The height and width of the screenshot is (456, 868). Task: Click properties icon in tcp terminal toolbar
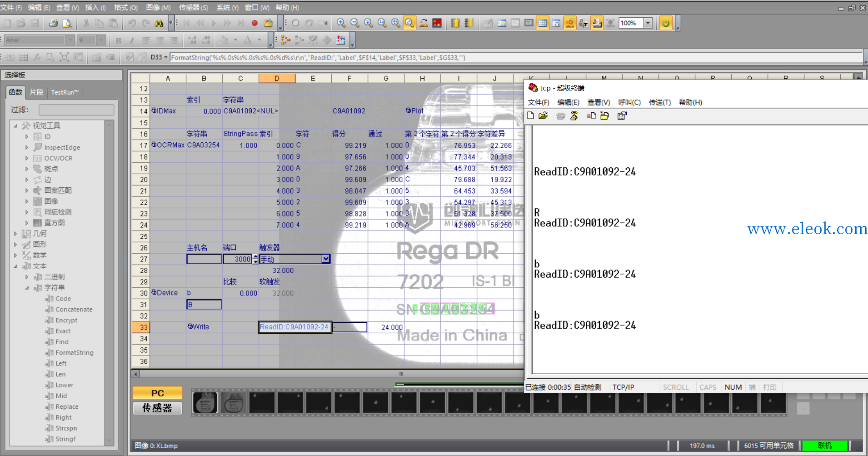pos(622,116)
